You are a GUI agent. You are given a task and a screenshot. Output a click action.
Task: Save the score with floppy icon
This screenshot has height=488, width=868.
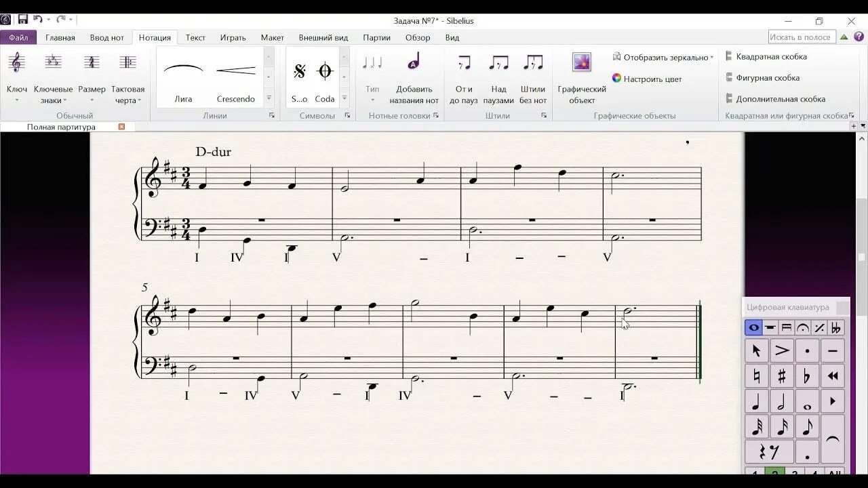[22, 20]
